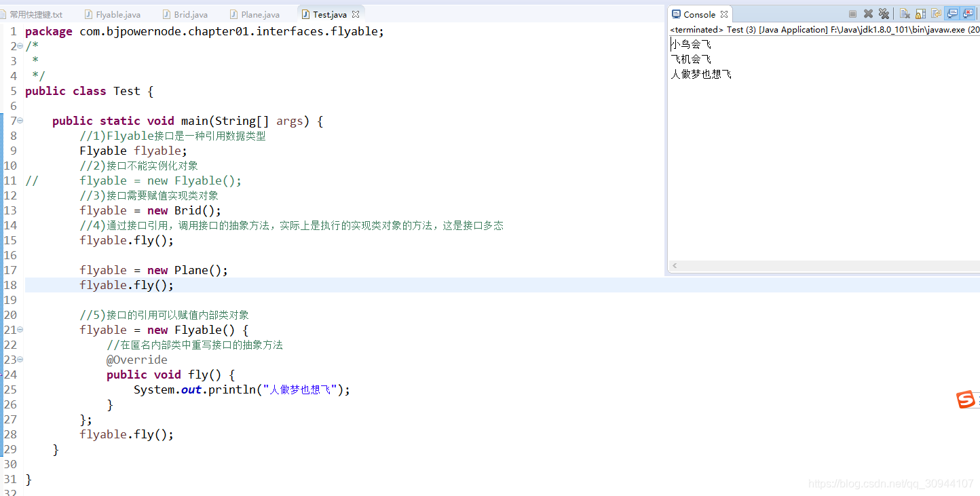Toggle Scroll Lock in the Console
The height and width of the screenshot is (496, 980).
click(x=920, y=14)
